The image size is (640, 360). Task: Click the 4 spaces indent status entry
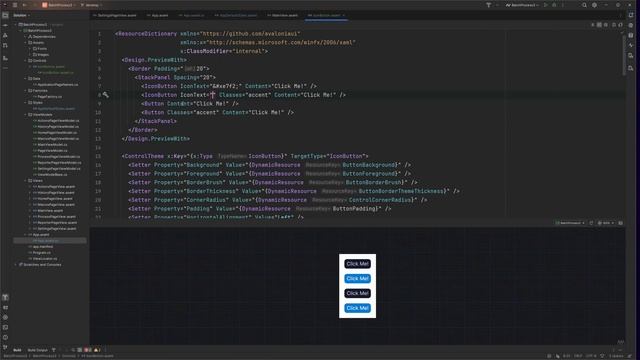(616, 356)
